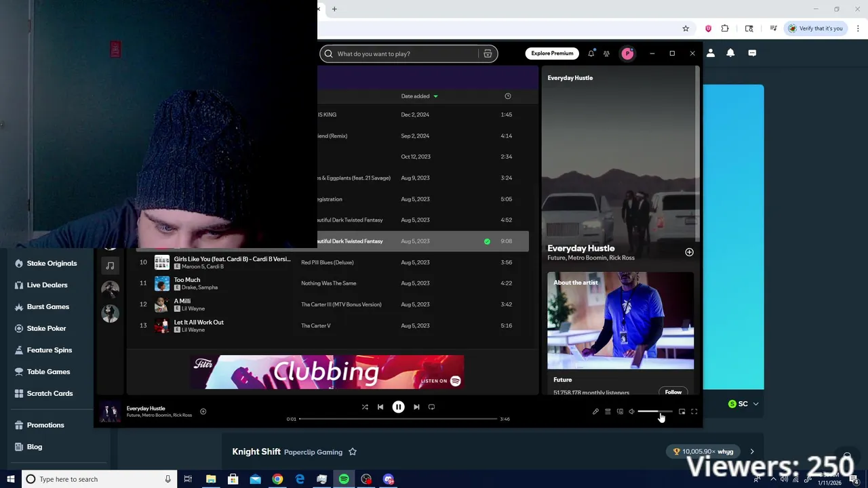868x488 pixels.
Task: Open Stake Originals in sidebar
Action: click(x=52, y=263)
